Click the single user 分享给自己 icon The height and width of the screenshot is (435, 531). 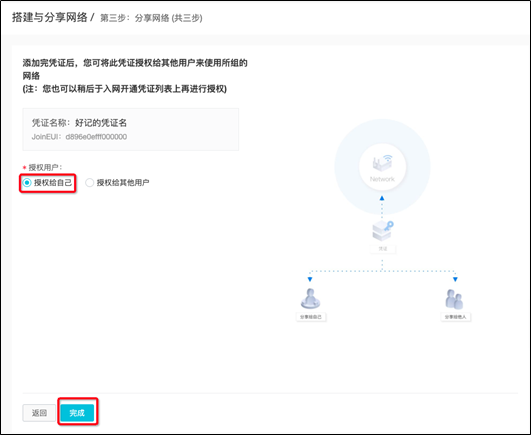point(310,298)
